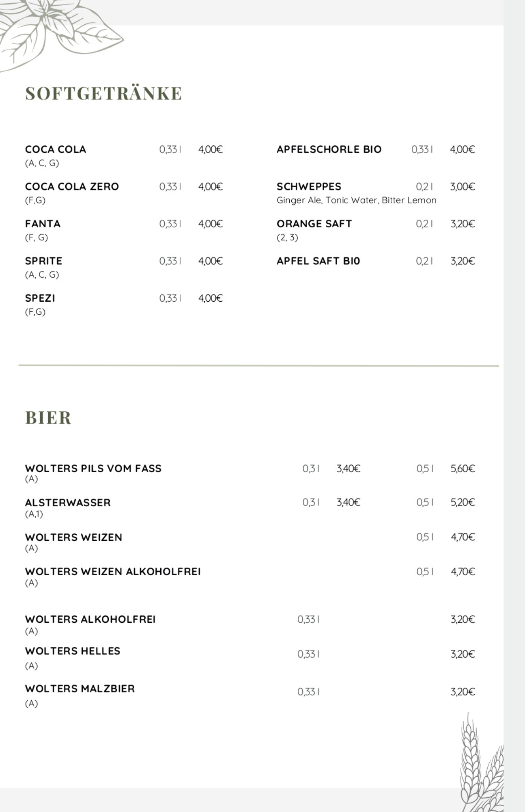Select the SPRITE menu entry
The height and width of the screenshot is (812, 525).
click(x=43, y=261)
